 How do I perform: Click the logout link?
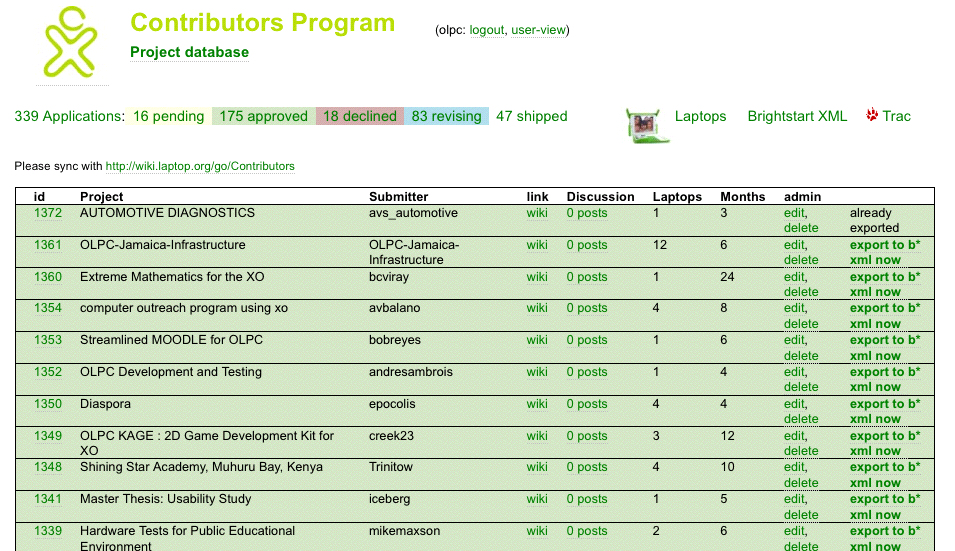pos(487,31)
